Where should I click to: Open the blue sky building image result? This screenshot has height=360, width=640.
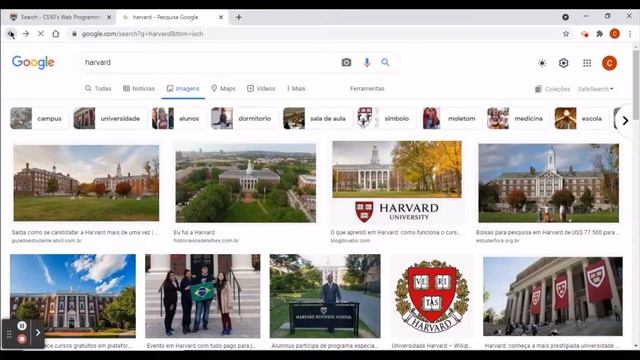(73, 296)
